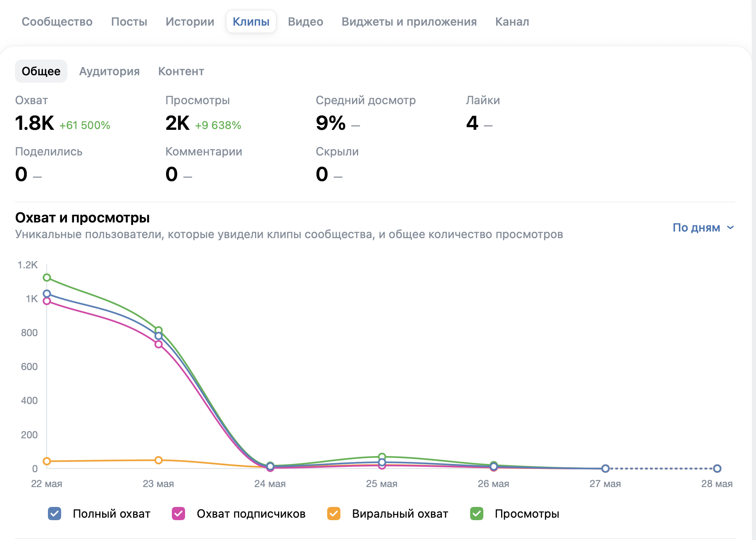Select the data point at 28 мая
756x540 pixels.
coord(717,468)
